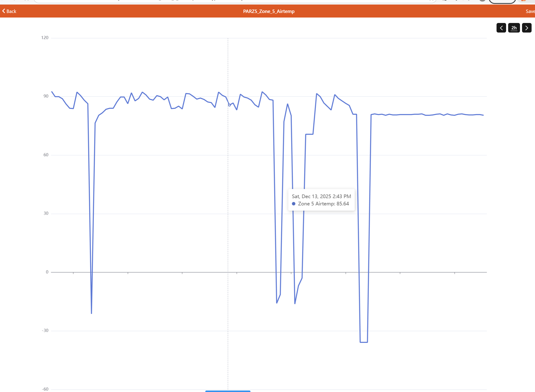Click the highlighted data point on dashed cursor line

229,105
